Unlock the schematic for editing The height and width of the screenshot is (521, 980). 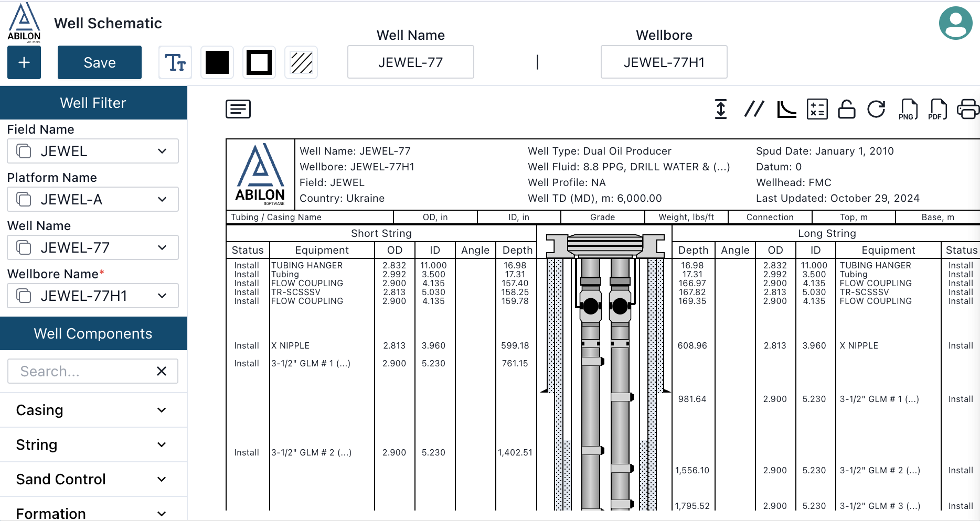point(846,109)
